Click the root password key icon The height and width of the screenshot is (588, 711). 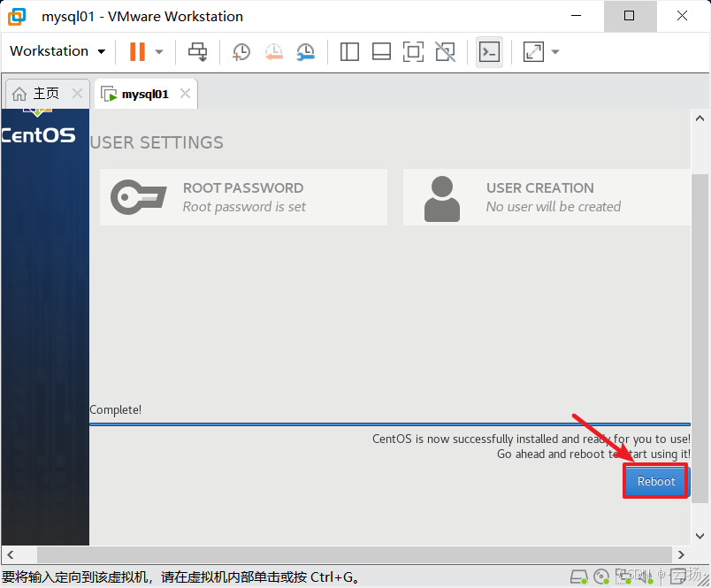tap(138, 197)
